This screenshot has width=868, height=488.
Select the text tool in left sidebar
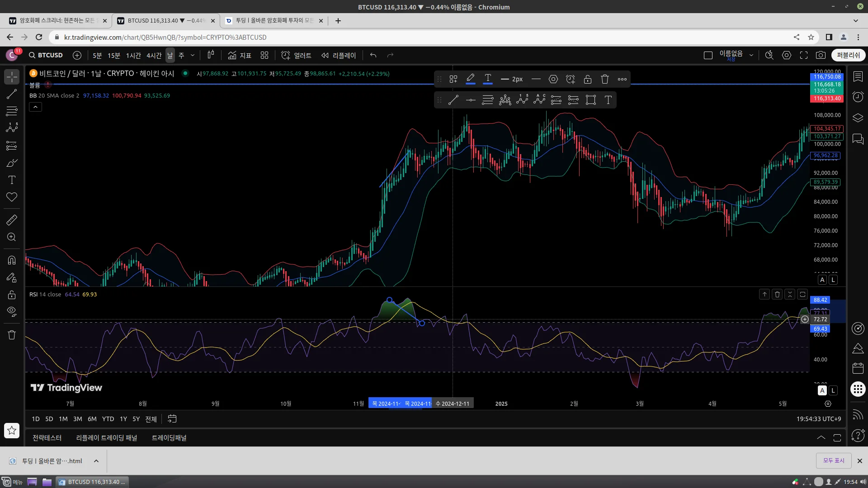click(x=12, y=180)
